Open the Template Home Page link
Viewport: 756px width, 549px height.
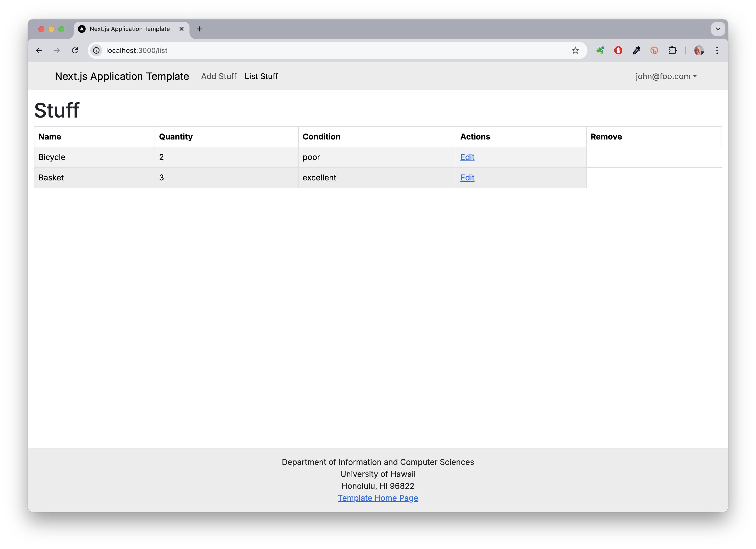click(x=378, y=498)
